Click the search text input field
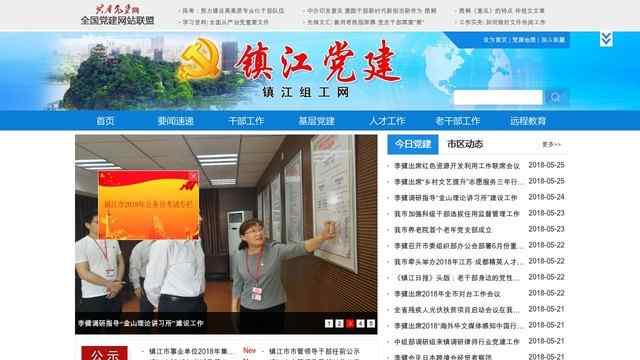640x360 pixels. click(498, 98)
